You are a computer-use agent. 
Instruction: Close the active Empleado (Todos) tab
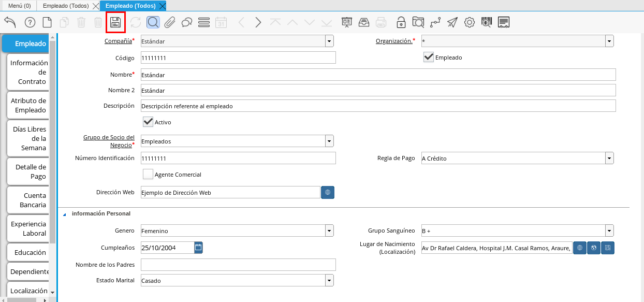[163, 6]
